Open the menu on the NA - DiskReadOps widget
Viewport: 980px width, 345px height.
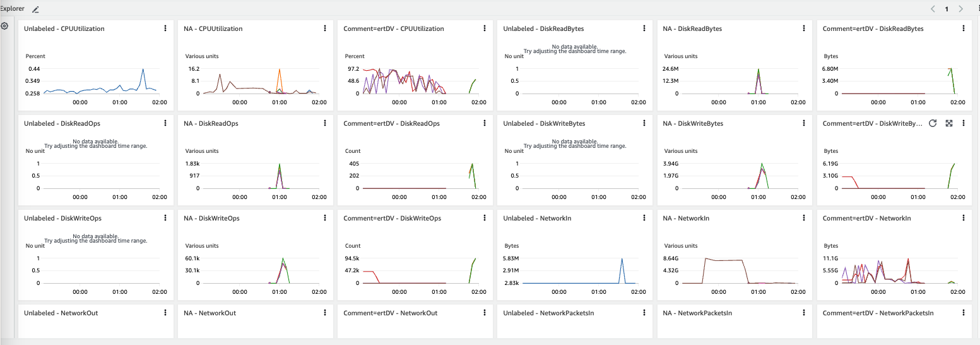(x=325, y=123)
